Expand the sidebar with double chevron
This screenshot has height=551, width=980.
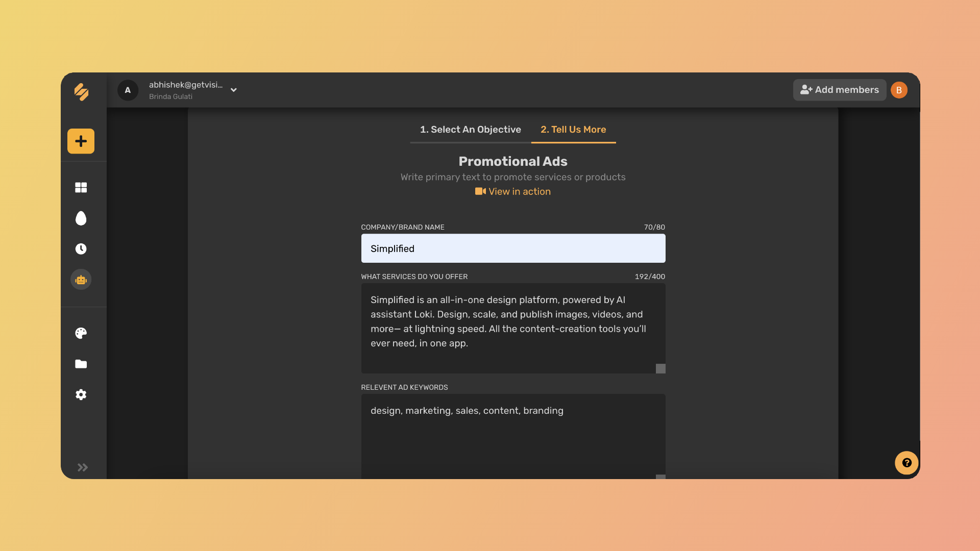tap(83, 467)
